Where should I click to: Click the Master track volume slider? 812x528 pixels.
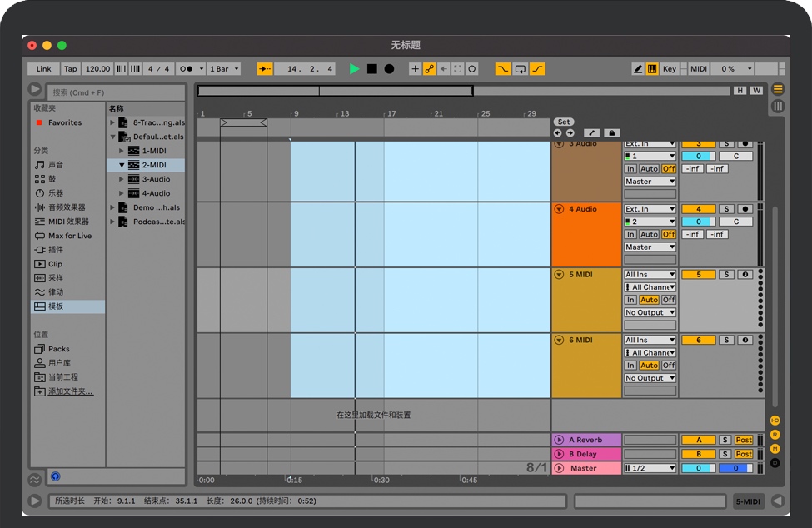pos(699,468)
